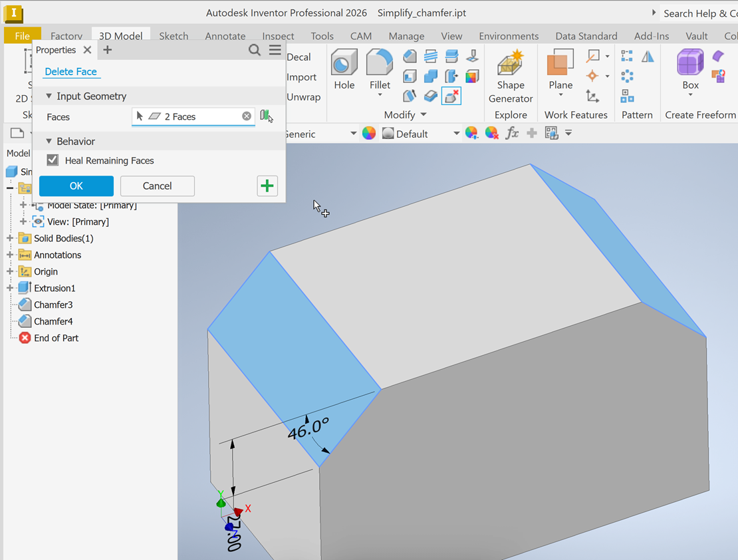The height and width of the screenshot is (560, 738).
Task: Expand the Extrusion1 tree node
Action: coord(9,288)
